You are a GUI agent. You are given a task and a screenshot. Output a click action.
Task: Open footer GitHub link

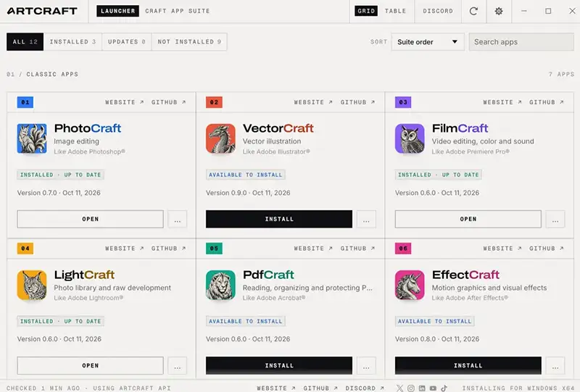tap(320, 388)
